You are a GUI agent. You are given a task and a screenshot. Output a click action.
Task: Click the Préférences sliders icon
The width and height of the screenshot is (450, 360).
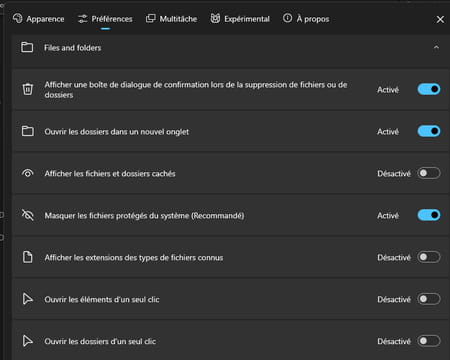click(x=83, y=19)
